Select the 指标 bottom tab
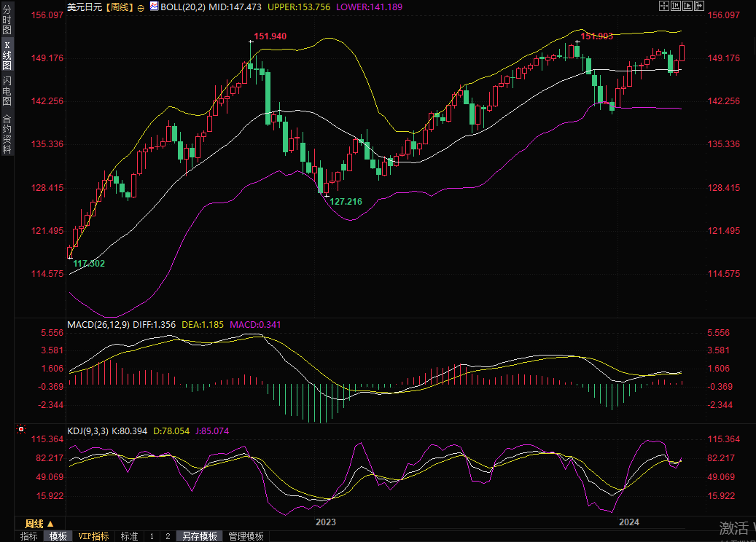Image resolution: width=756 pixels, height=542 pixels. (29, 536)
